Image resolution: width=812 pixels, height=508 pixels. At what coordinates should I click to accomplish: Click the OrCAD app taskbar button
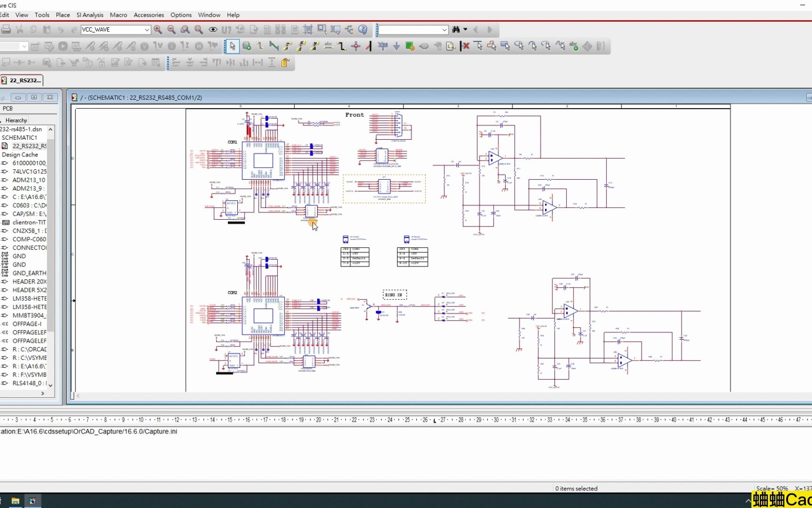(x=32, y=501)
